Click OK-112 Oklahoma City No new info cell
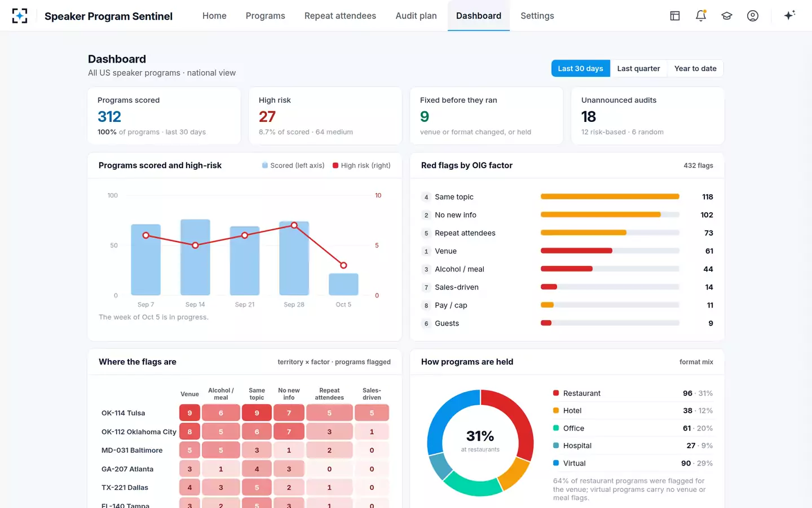The image size is (812, 508). click(x=289, y=432)
